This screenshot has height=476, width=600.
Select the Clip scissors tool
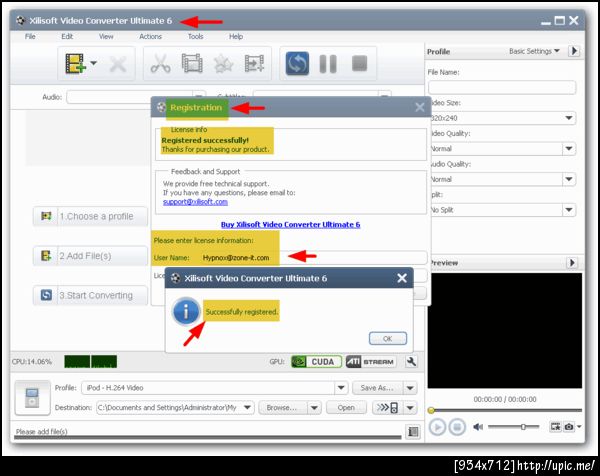pyautogui.click(x=160, y=64)
